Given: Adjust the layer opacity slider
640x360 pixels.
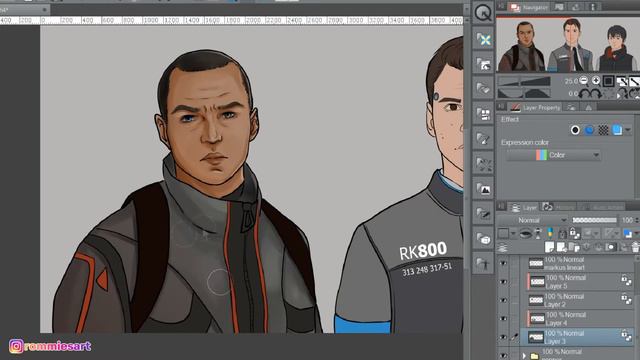Looking at the screenshot, I should (594, 220).
